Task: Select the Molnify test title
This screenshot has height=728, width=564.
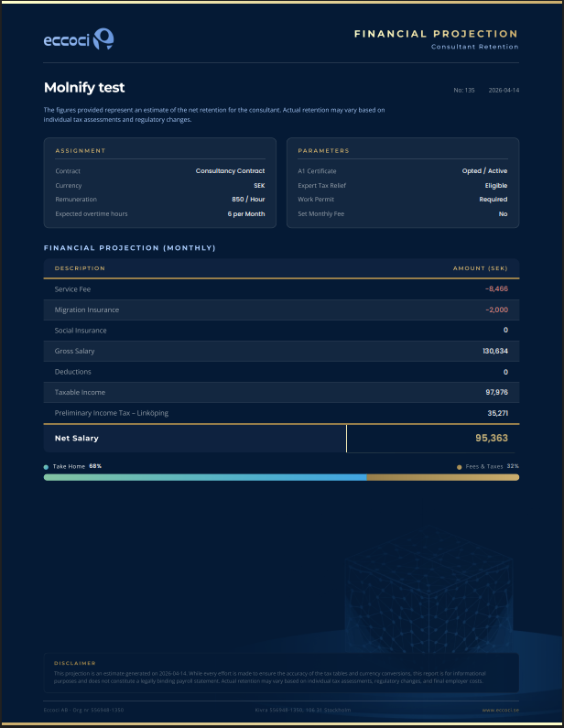Action: (84, 87)
